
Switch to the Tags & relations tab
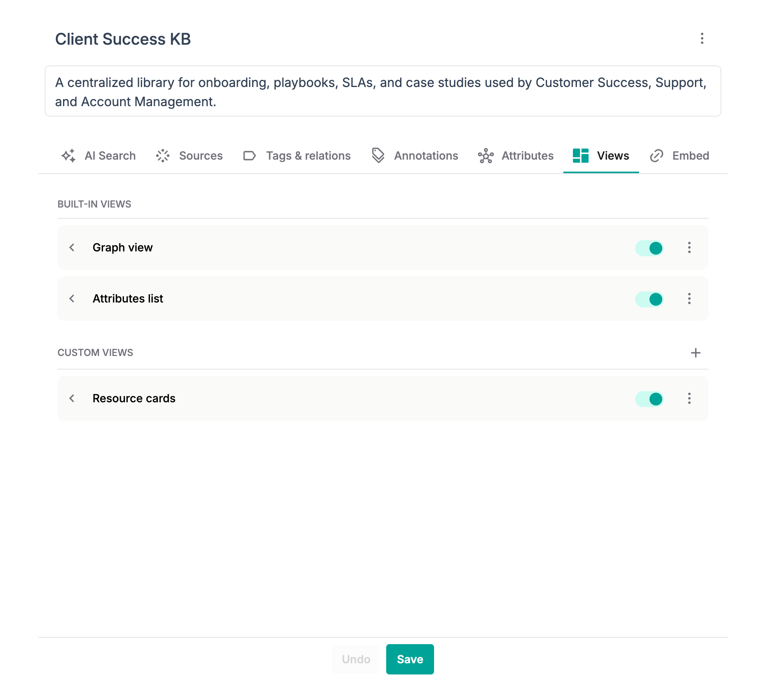point(296,156)
